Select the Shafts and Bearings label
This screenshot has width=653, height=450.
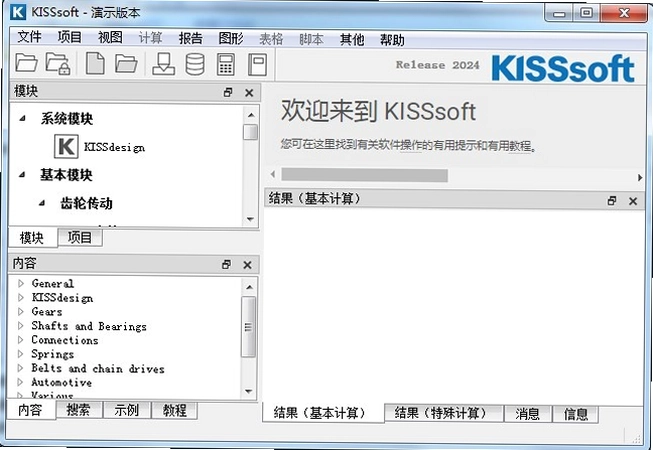89,326
